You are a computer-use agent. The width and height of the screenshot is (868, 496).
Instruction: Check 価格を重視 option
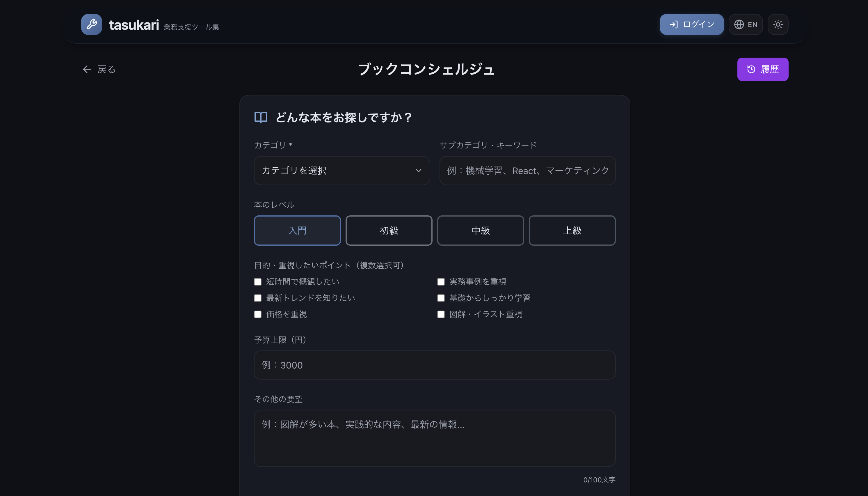pos(258,314)
